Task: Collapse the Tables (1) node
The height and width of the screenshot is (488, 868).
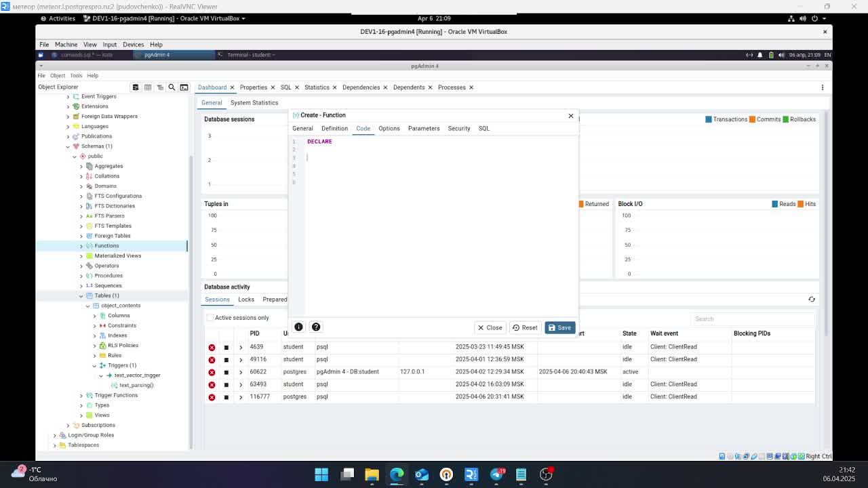Action: pos(81,296)
